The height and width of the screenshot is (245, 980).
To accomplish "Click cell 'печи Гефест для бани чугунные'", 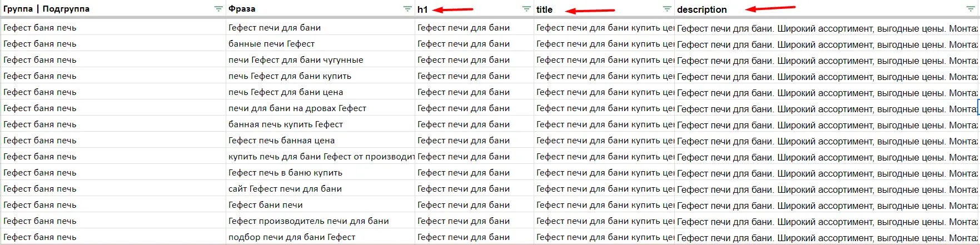I will coord(296,60).
